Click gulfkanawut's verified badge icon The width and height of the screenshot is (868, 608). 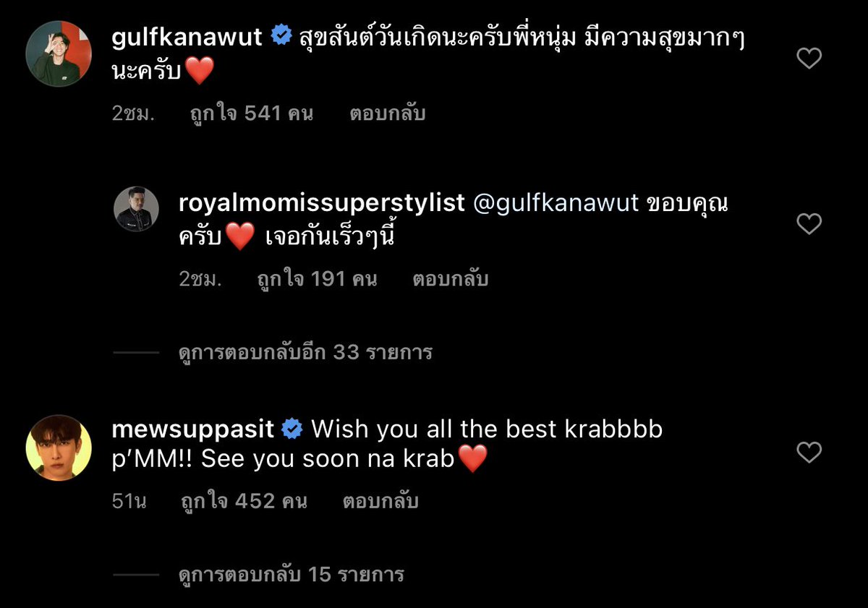[x=281, y=36]
